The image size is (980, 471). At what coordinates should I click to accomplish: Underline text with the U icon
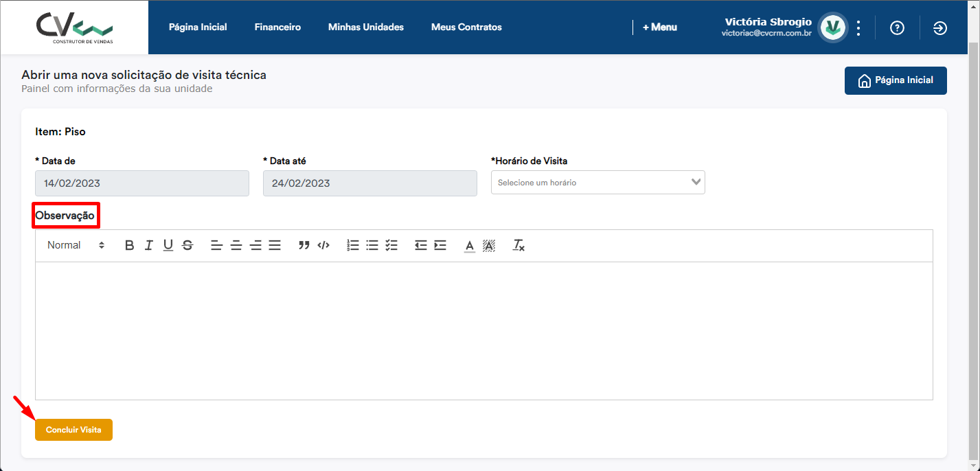168,245
